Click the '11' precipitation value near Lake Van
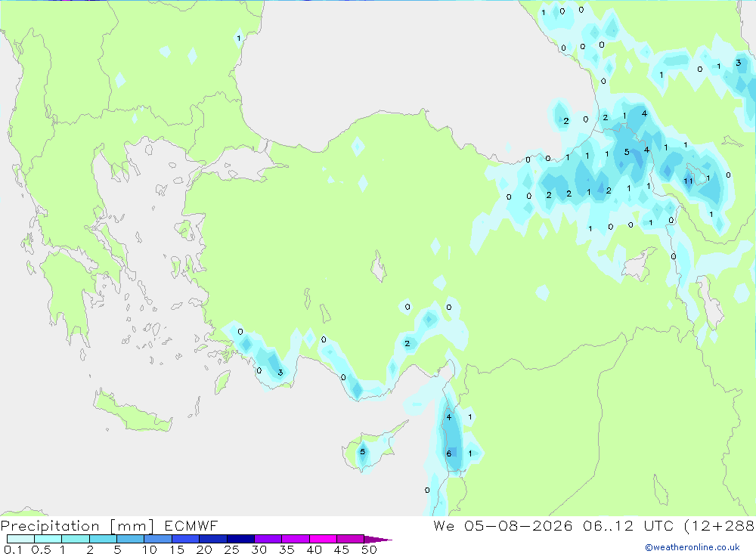756x554 pixels. coord(688,181)
